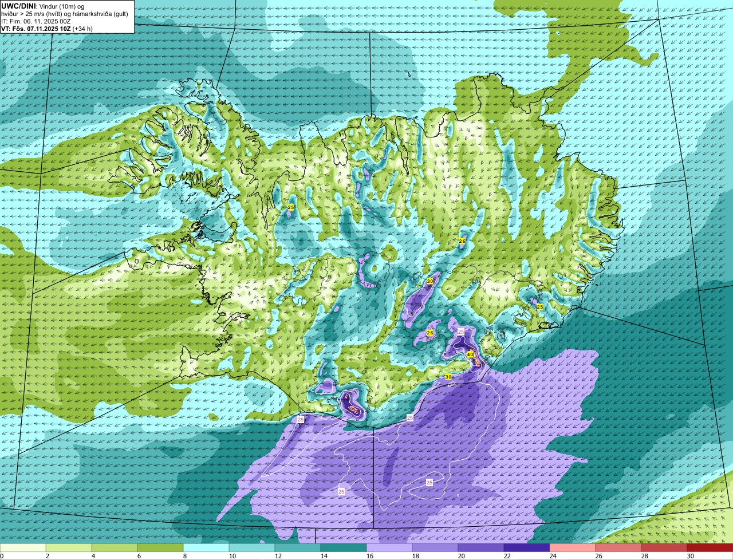Click the legend tick label '14'
Screen dimensions: 733x560
pyautogui.click(x=324, y=556)
